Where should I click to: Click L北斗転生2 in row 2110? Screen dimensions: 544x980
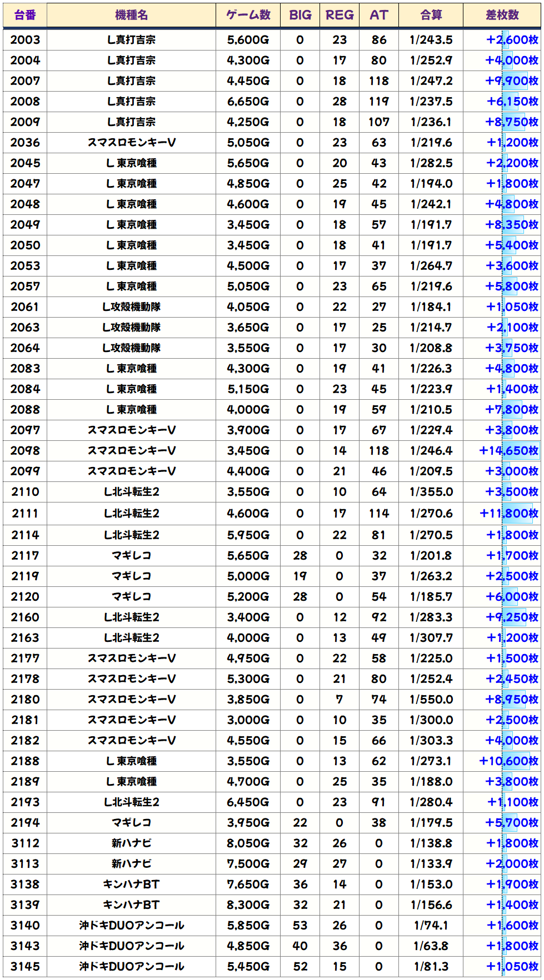tap(132, 492)
